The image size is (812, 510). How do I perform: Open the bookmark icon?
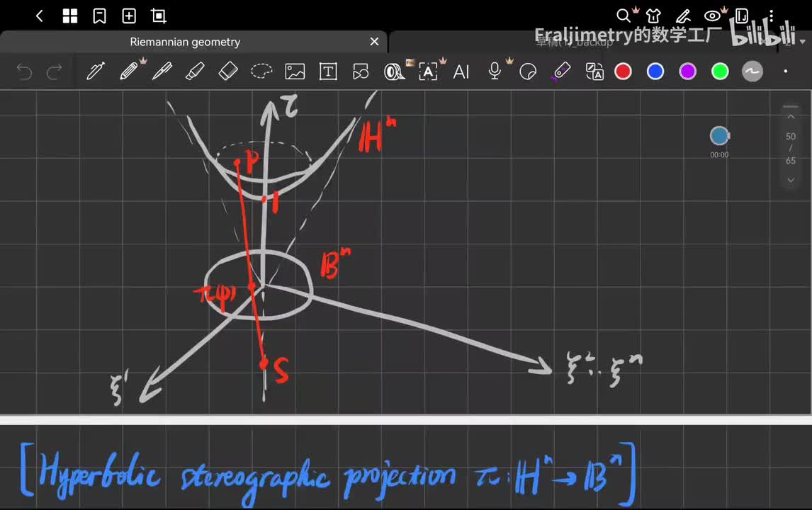click(99, 16)
